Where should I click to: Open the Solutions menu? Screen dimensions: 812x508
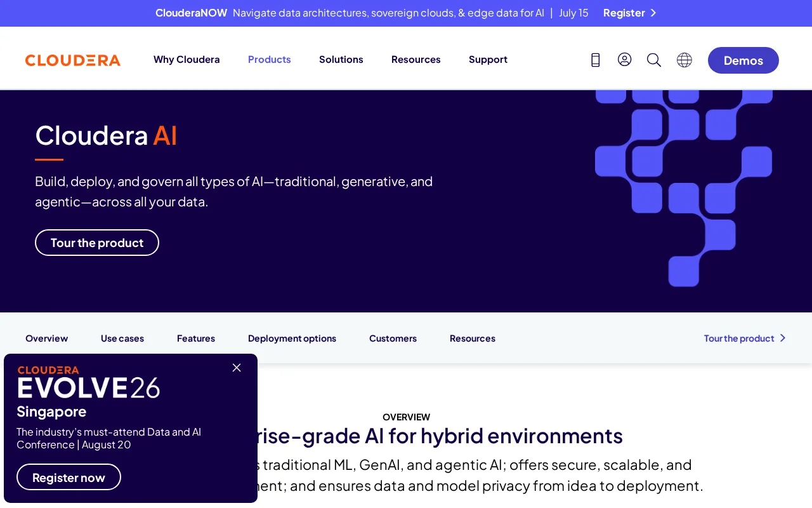341,59
